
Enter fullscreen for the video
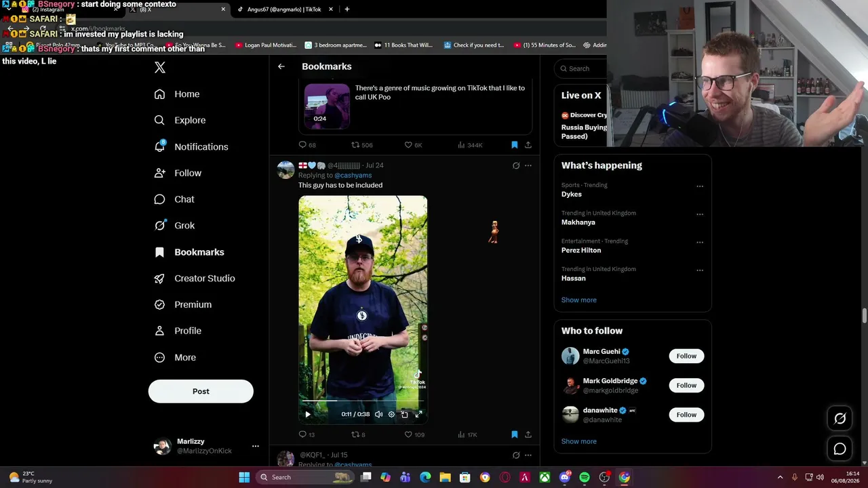point(418,414)
